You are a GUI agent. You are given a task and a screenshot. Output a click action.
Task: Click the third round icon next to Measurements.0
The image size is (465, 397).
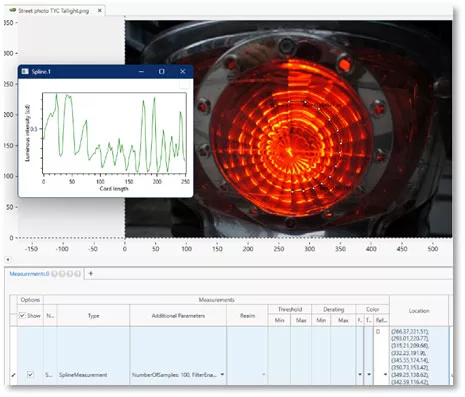(x=70, y=274)
